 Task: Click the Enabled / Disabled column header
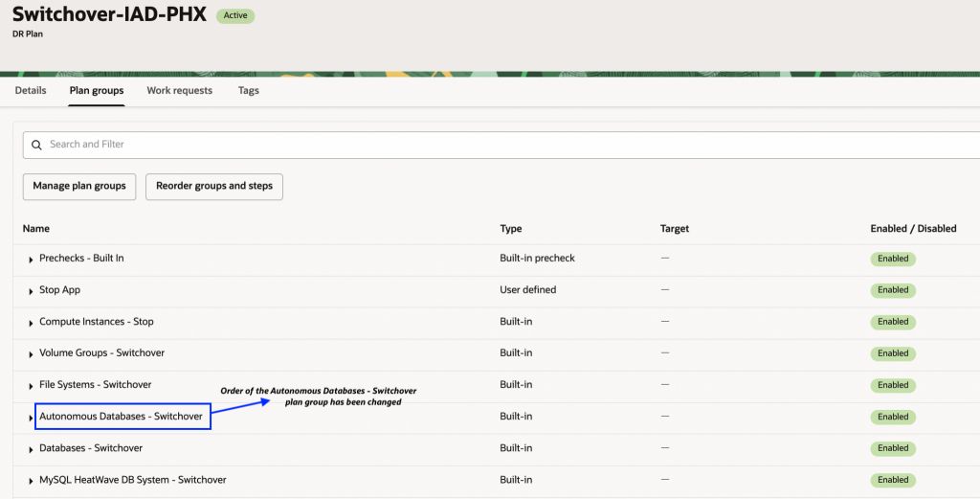pyautogui.click(x=913, y=229)
